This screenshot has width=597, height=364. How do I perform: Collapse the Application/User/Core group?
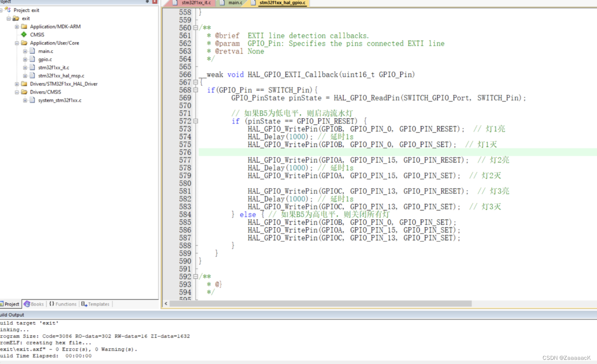tap(17, 43)
